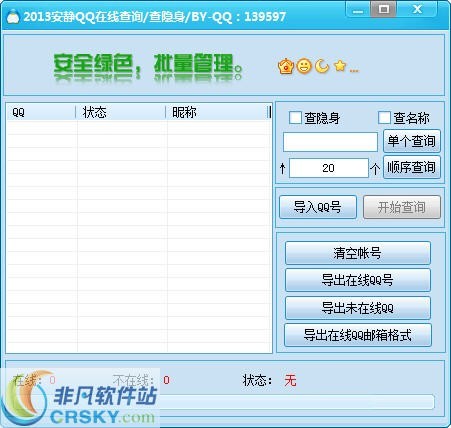Click the moon level icon
Image resolution: width=451 pixels, height=428 pixels.
[x=322, y=66]
